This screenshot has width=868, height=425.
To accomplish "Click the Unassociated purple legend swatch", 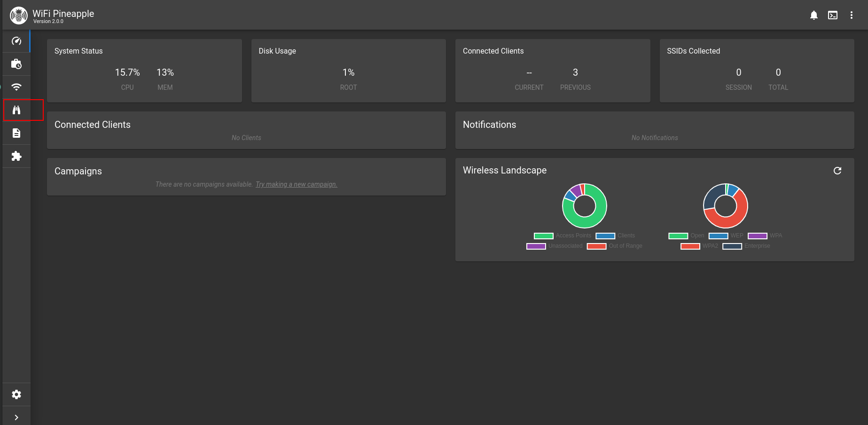I will click(x=536, y=246).
